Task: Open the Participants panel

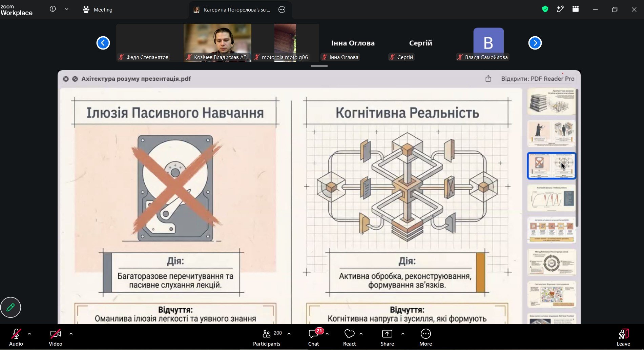Action: coord(267,337)
